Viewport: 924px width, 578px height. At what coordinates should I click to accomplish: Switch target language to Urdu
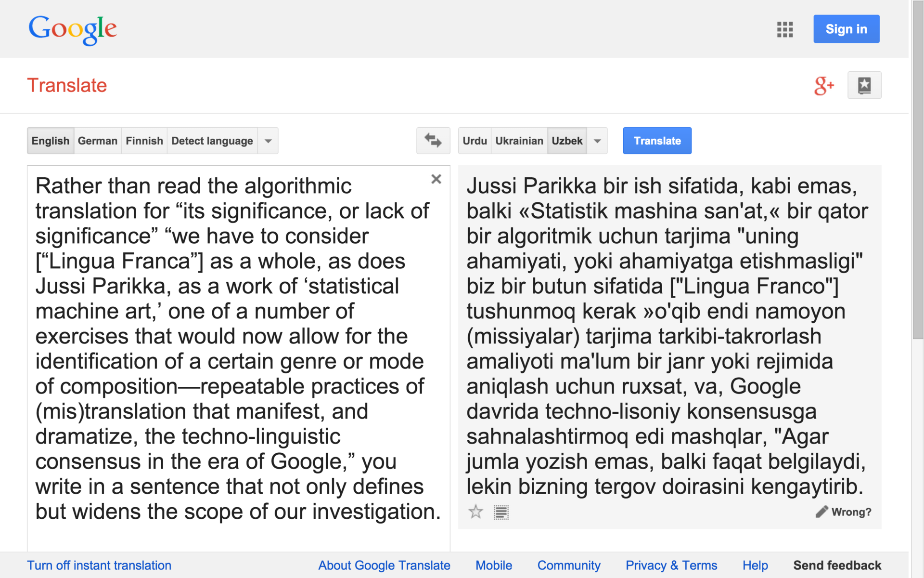pos(475,141)
